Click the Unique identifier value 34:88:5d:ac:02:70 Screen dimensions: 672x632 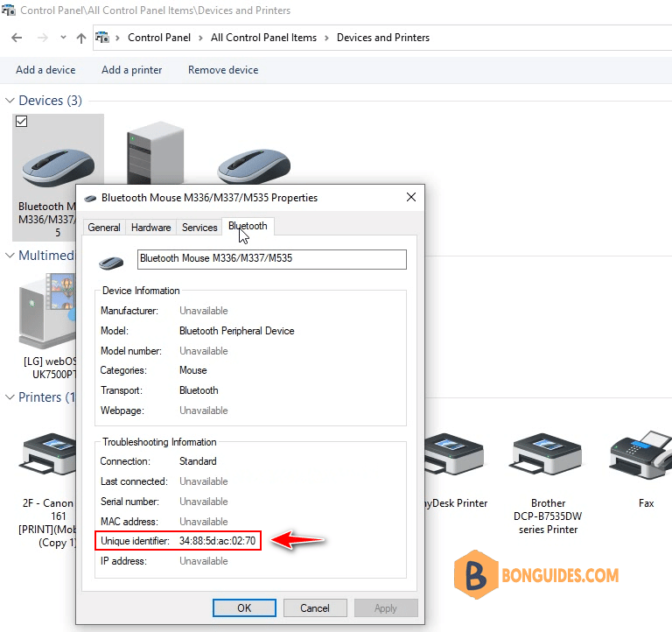coord(217,541)
